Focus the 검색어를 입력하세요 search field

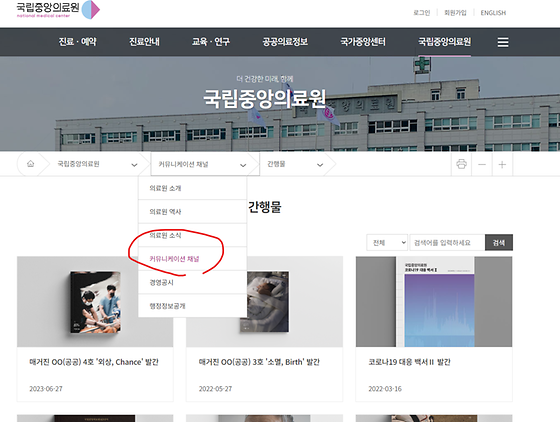click(x=447, y=243)
